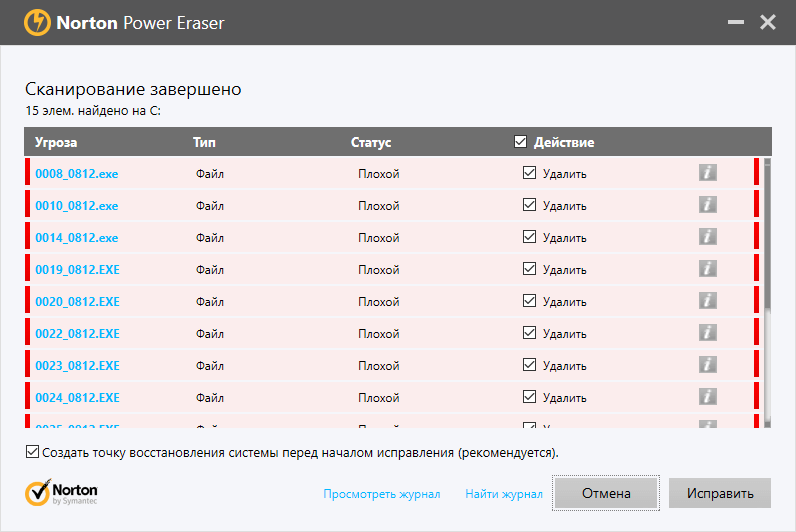Click the Угроза column header

click(x=56, y=142)
